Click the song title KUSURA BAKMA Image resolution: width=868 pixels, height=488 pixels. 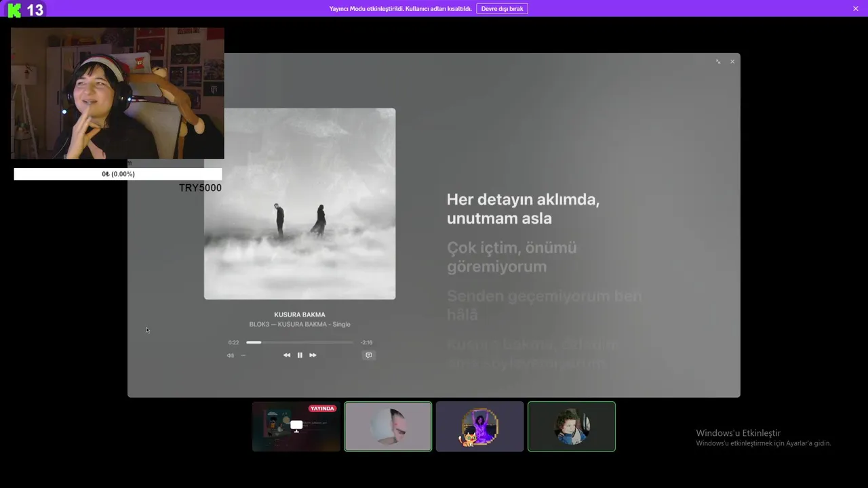[x=300, y=314]
